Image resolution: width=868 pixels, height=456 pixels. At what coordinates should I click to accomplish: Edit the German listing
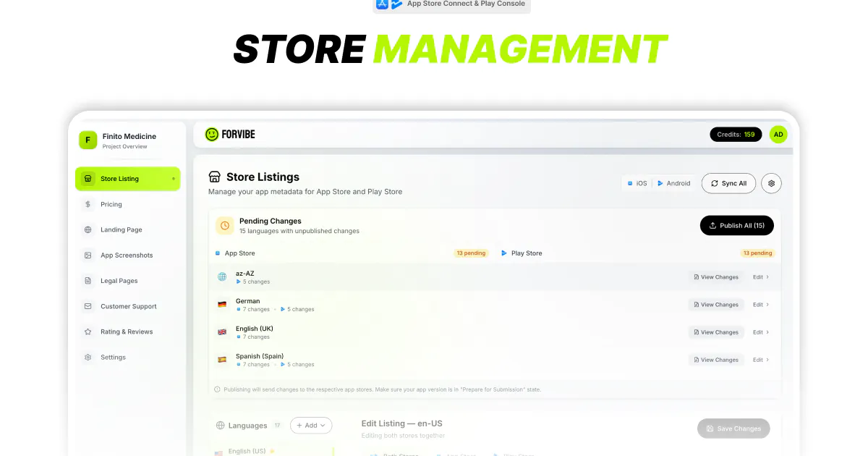click(x=761, y=305)
